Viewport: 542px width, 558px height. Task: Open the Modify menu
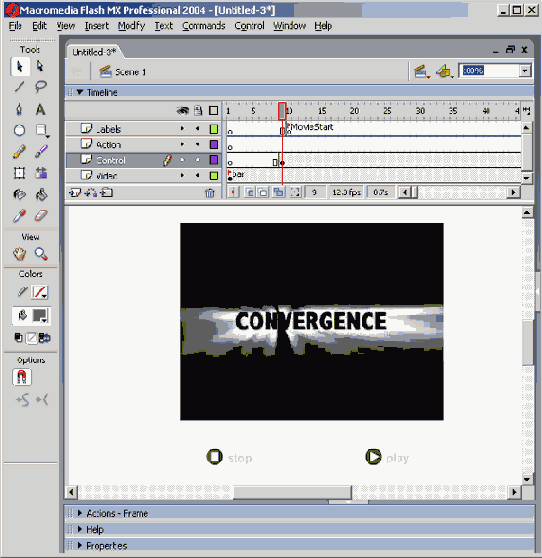(x=131, y=26)
